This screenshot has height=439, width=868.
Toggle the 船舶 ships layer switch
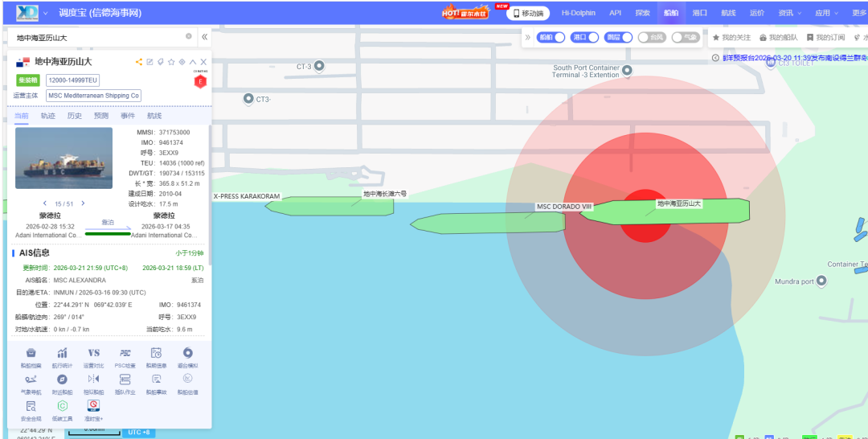(551, 37)
